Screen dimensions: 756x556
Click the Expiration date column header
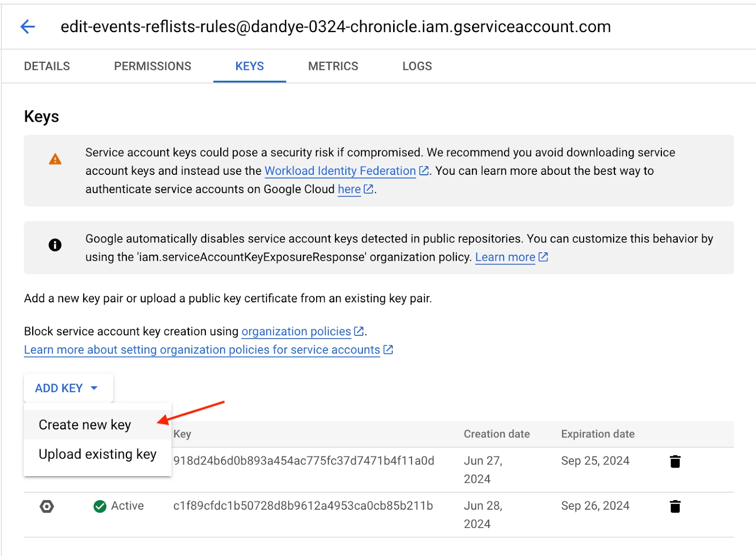[598, 434]
